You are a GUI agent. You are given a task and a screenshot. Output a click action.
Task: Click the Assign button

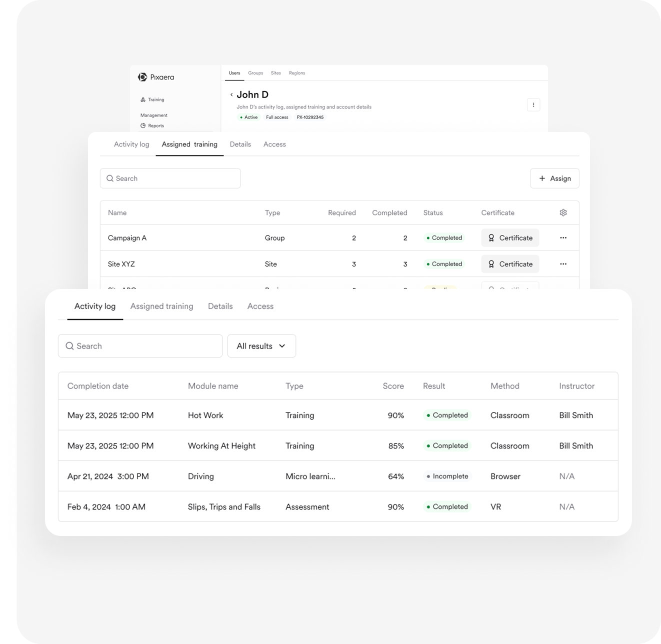554,178
